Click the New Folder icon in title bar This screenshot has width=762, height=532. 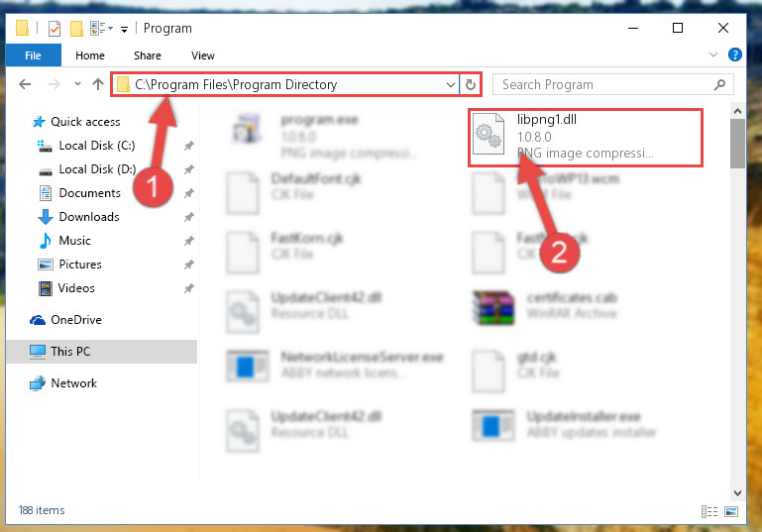tap(76, 29)
